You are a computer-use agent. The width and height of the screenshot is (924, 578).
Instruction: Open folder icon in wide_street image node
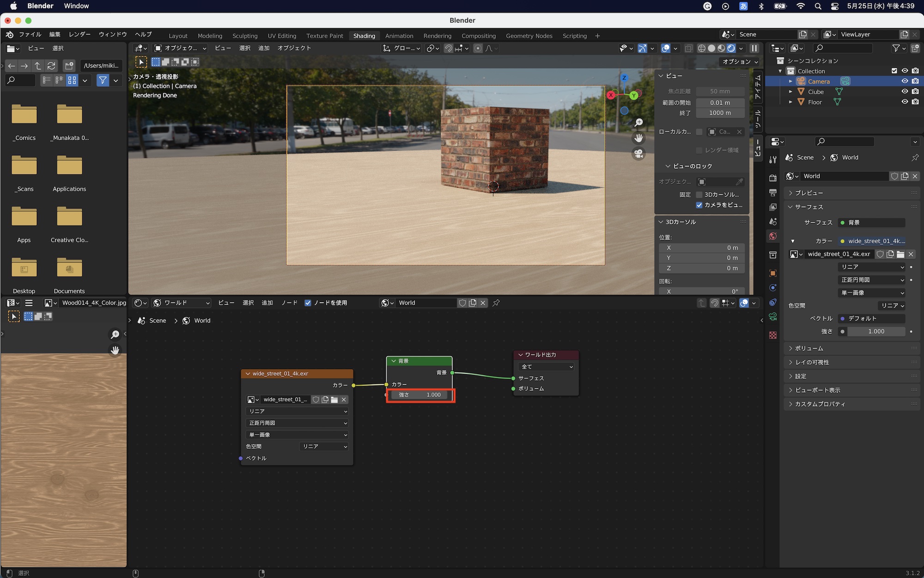334,400
